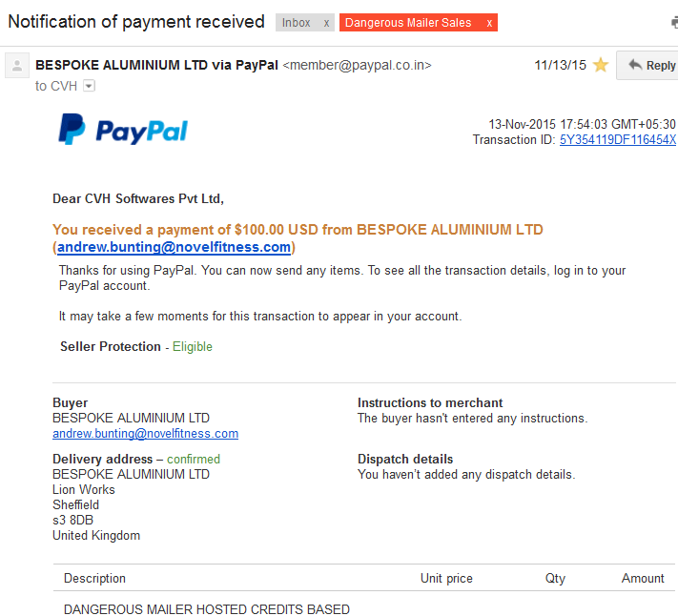This screenshot has height=616, width=678.
Task: Open transaction ID 5Y354119DF116454X link
Action: click(x=618, y=139)
